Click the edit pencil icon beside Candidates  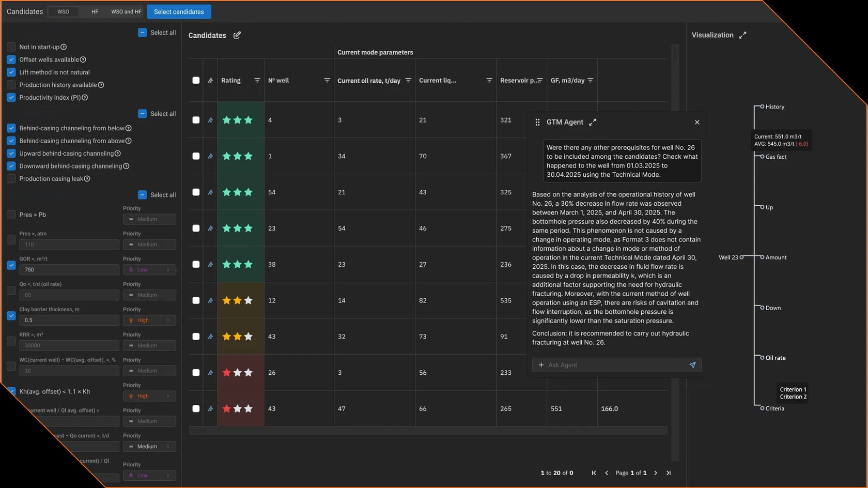(237, 35)
